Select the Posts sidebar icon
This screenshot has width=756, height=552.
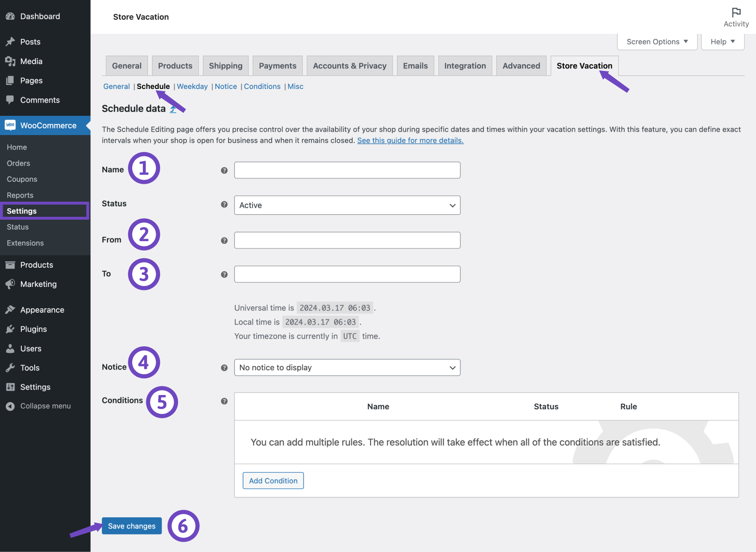click(11, 41)
